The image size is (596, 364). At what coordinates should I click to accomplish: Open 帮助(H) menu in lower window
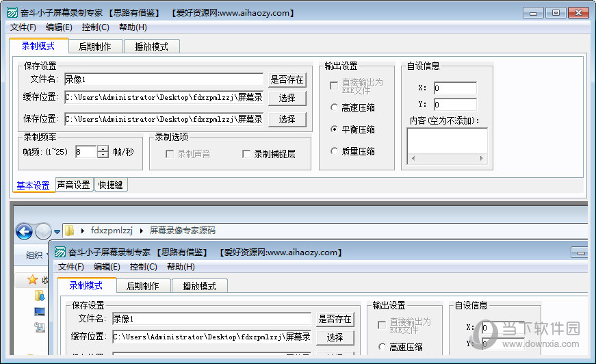click(181, 267)
